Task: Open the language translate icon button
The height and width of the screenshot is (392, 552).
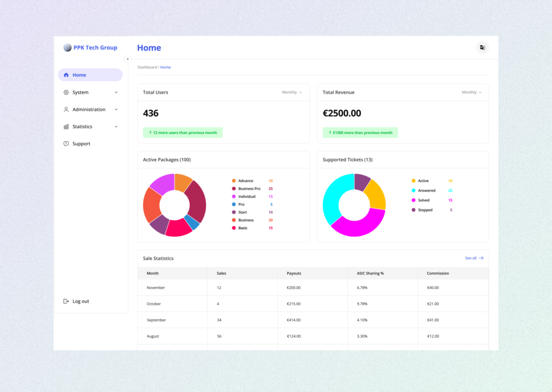Action: click(482, 47)
